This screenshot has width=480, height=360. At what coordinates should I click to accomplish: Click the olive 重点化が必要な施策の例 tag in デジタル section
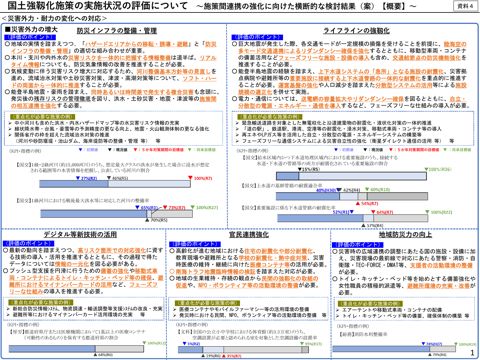[40, 302]
